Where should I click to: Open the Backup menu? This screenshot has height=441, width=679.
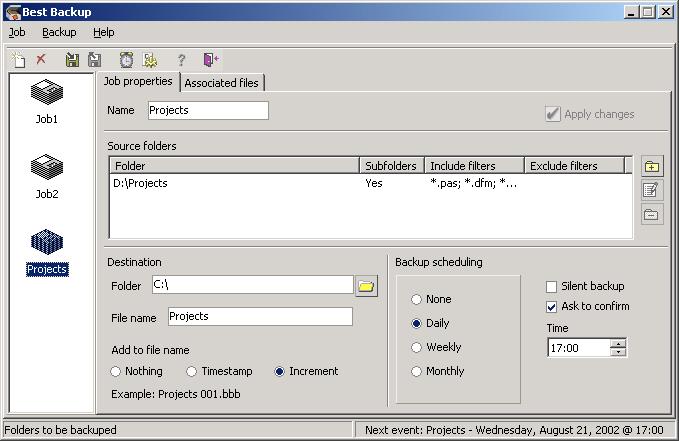coord(59,32)
